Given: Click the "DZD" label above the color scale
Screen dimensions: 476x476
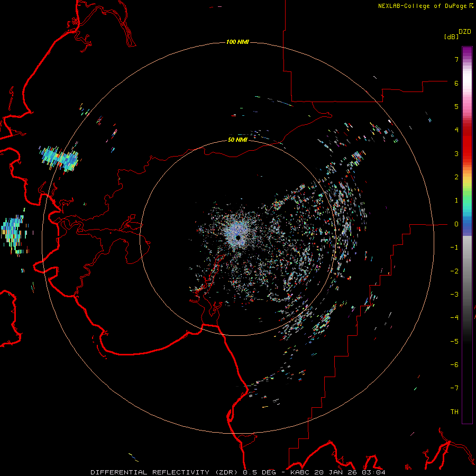Looking at the screenshot, I should tap(465, 32).
